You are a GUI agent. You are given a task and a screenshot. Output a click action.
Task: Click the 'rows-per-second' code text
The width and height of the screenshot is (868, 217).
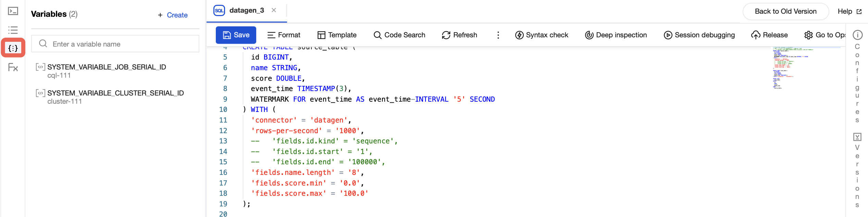(x=287, y=131)
